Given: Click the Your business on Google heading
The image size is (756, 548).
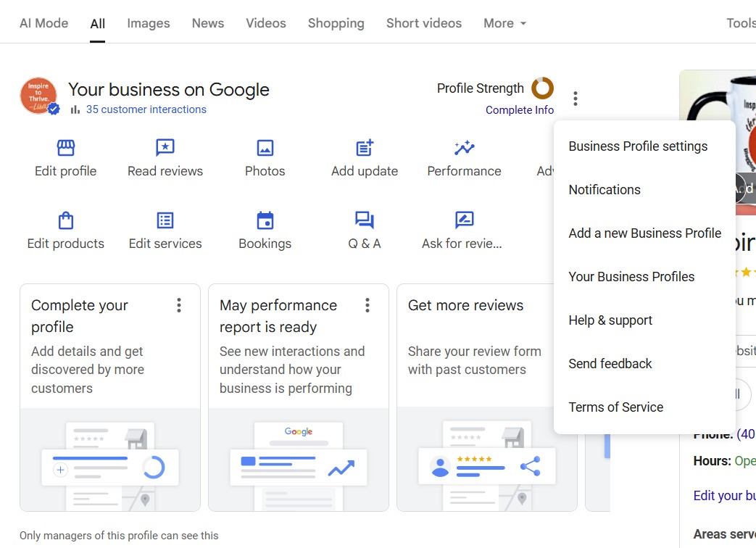Looking at the screenshot, I should (x=169, y=90).
